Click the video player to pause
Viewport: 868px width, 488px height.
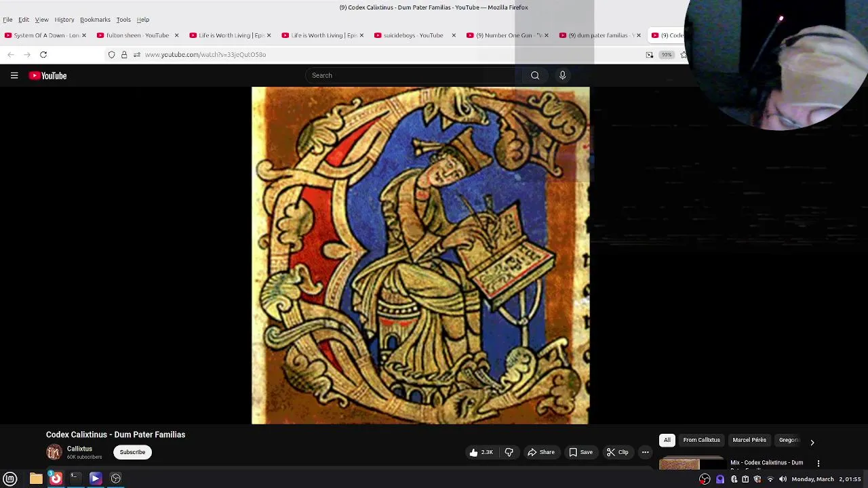click(420, 256)
